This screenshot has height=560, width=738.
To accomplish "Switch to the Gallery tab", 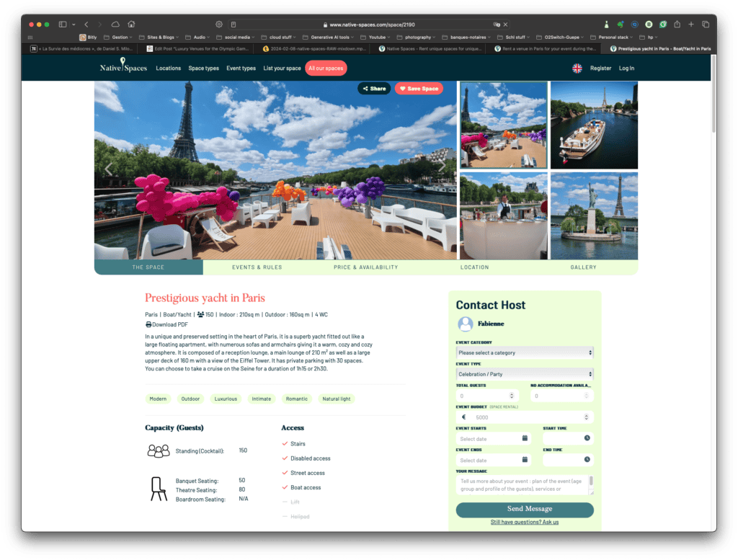I will 583,267.
